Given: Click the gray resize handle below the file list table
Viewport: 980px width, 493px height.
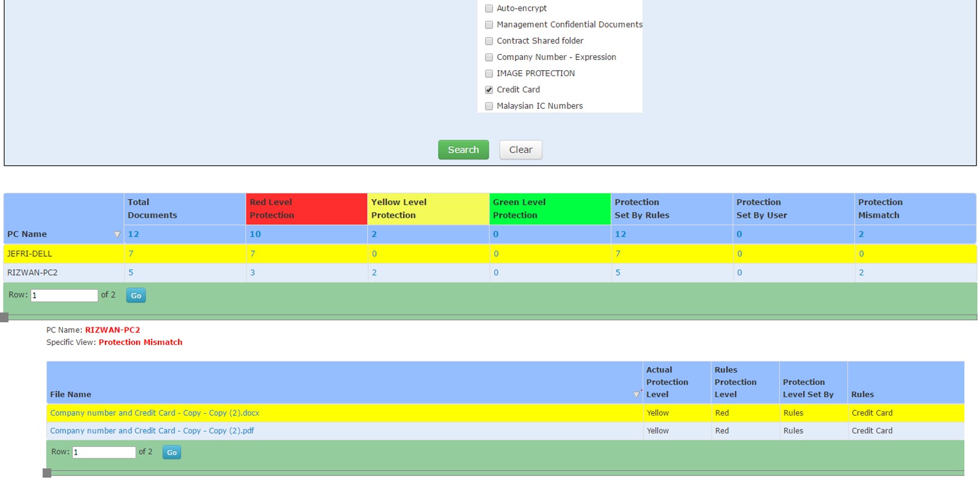Looking at the screenshot, I should (47, 473).
